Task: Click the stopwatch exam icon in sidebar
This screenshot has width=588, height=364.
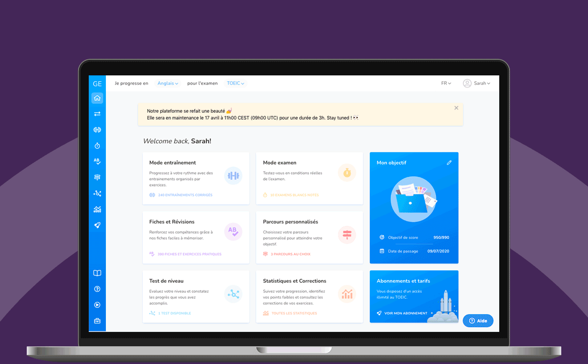Action: point(97,145)
